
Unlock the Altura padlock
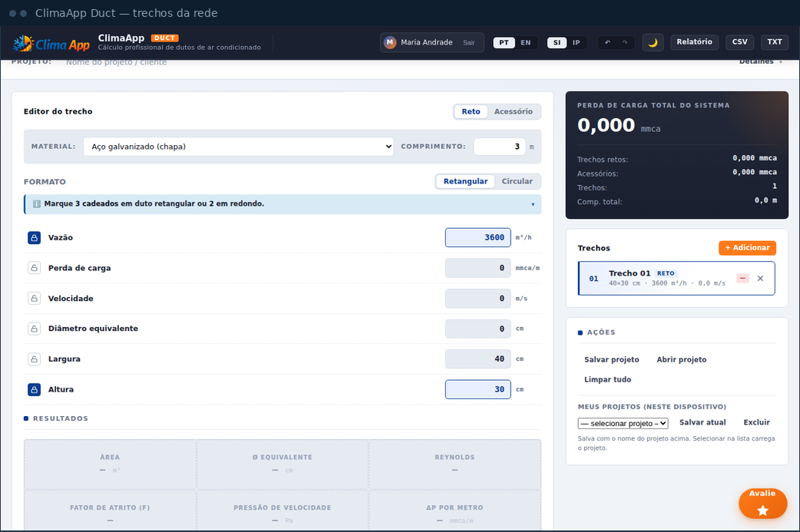click(x=35, y=390)
